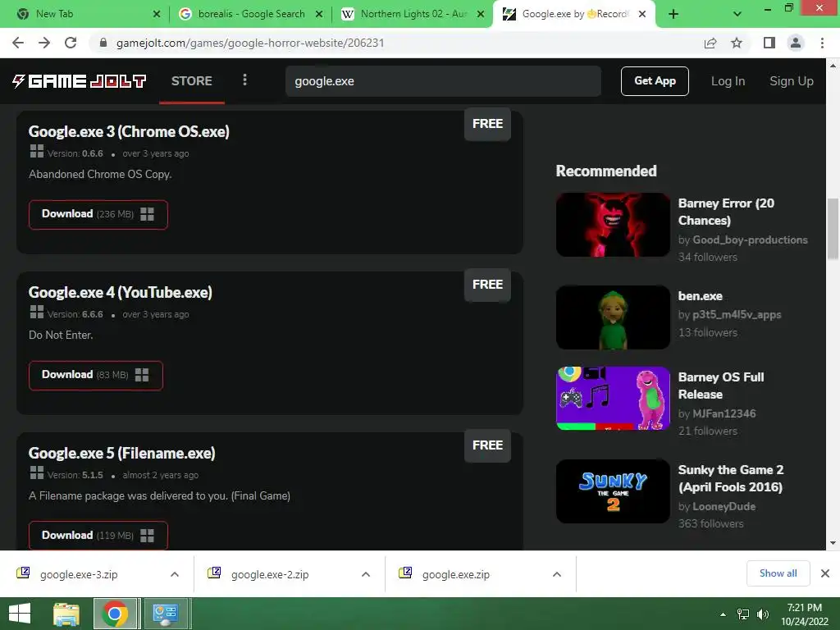Open Windows Start menu

(20, 614)
